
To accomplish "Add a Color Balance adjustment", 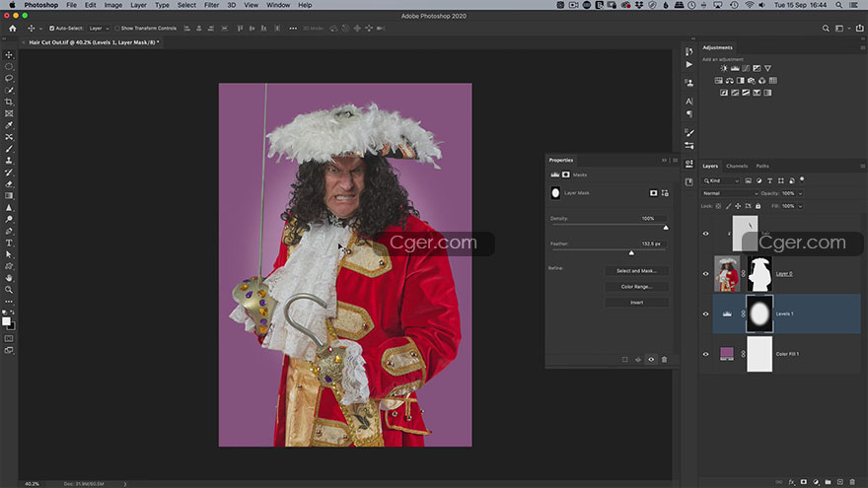I will point(729,80).
